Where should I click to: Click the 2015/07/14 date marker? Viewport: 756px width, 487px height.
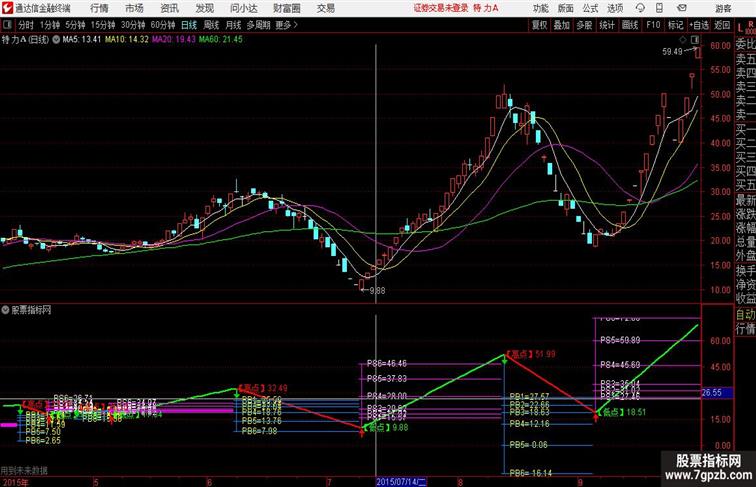(x=401, y=482)
